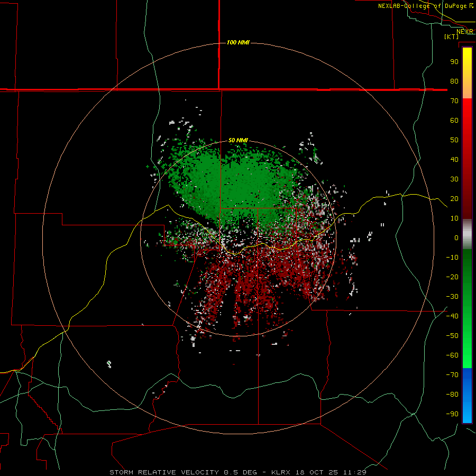Click the "0.5 DEG" elevation text in caption
This screenshot has height=476, width=476.
click(240, 472)
